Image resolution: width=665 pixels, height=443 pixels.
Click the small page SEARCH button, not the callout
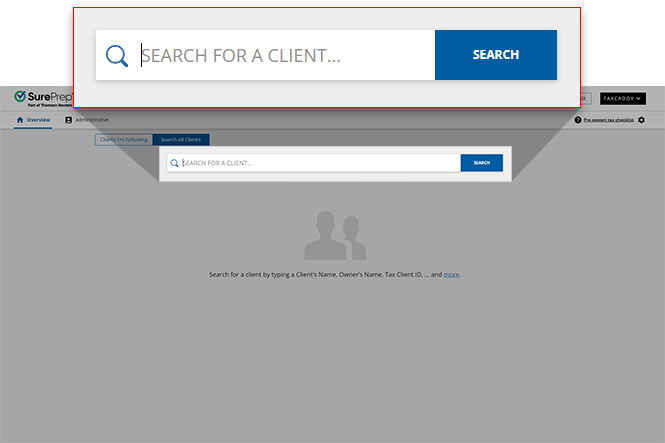click(482, 163)
